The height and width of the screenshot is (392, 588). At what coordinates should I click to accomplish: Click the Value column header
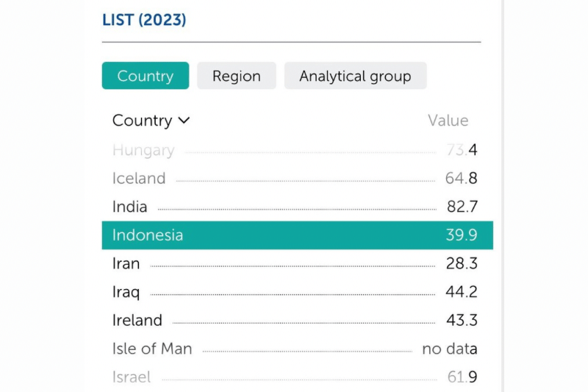(x=448, y=121)
